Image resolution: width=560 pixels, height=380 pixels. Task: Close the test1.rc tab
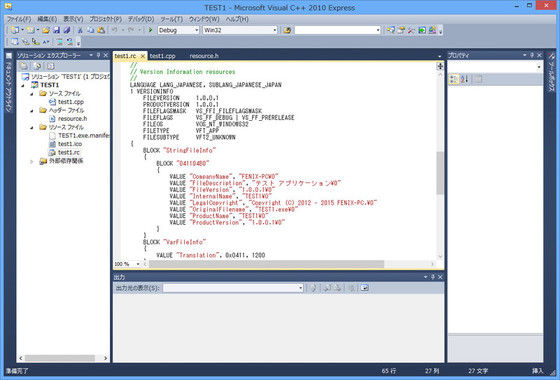click(142, 56)
